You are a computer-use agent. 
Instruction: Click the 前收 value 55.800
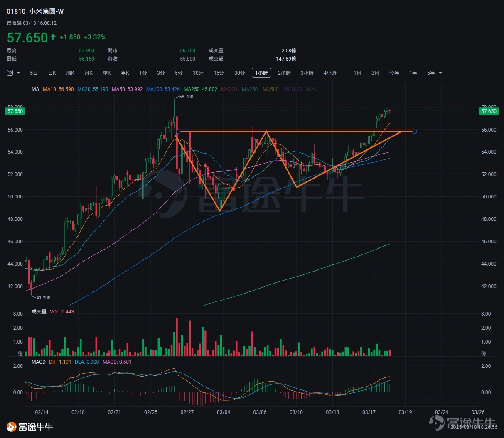click(x=187, y=59)
